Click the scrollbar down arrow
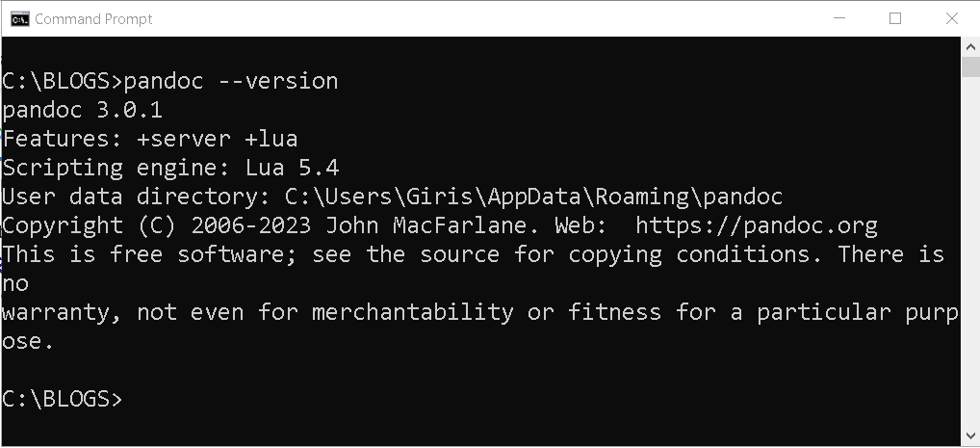The width and height of the screenshot is (980, 448). (970, 435)
